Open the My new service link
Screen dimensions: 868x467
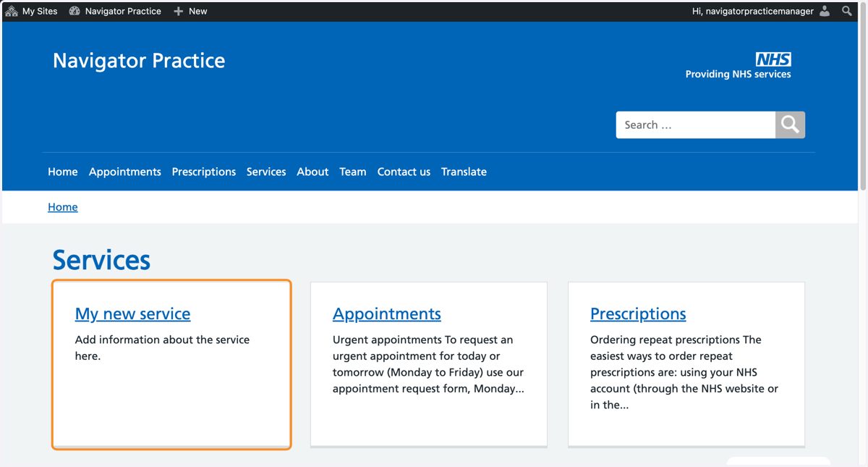(133, 314)
